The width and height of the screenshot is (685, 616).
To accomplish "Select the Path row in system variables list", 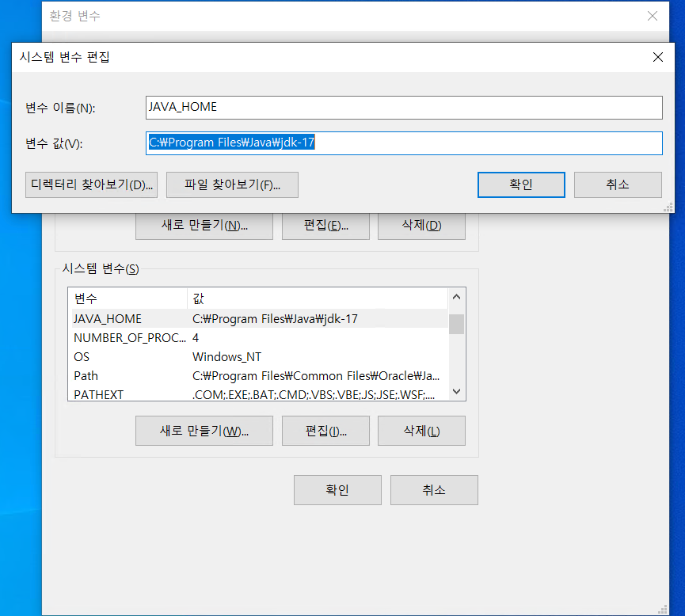I will pyautogui.click(x=260, y=376).
